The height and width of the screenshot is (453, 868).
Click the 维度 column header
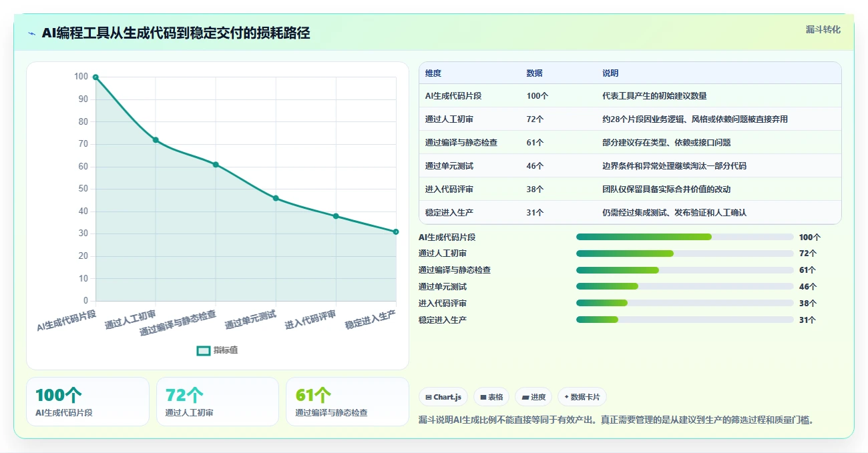pos(433,73)
